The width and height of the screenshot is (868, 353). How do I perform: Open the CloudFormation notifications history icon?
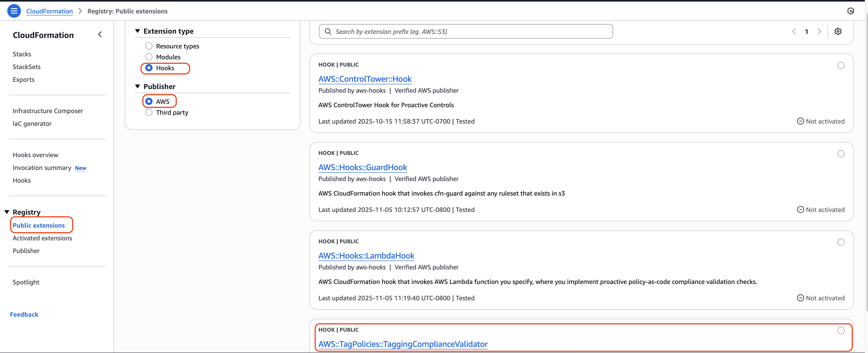(851, 11)
